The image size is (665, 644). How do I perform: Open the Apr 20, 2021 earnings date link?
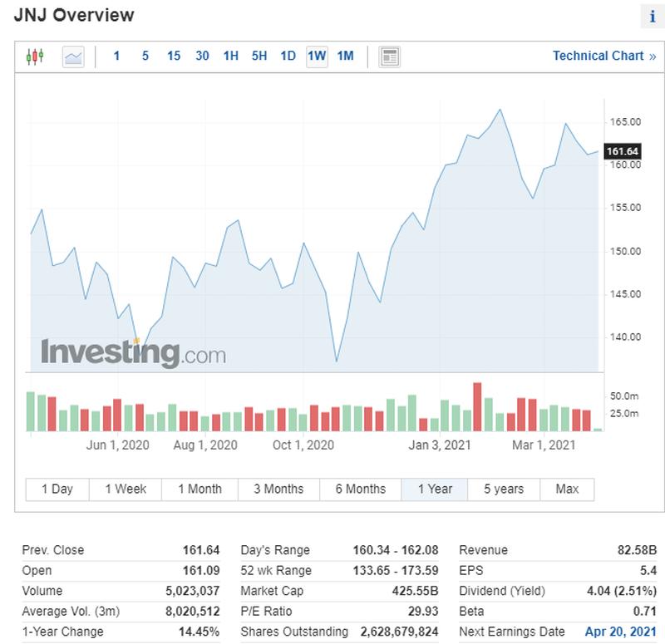(x=620, y=632)
